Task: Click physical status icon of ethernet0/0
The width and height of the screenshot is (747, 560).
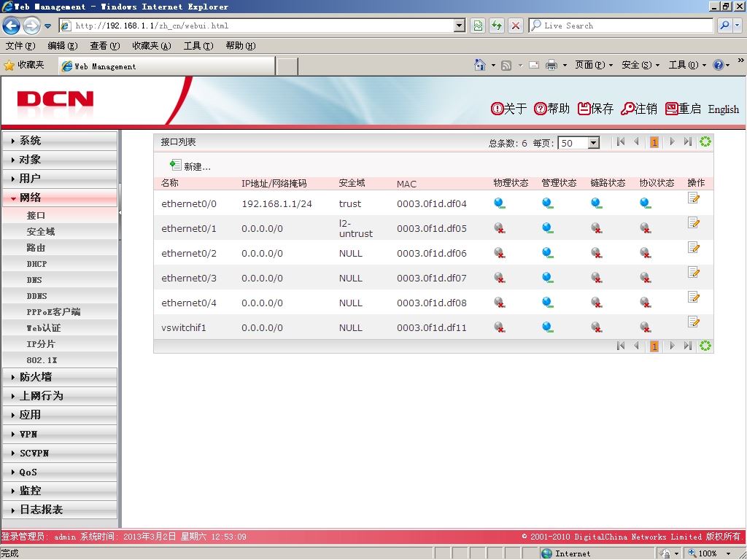Action: (499, 203)
